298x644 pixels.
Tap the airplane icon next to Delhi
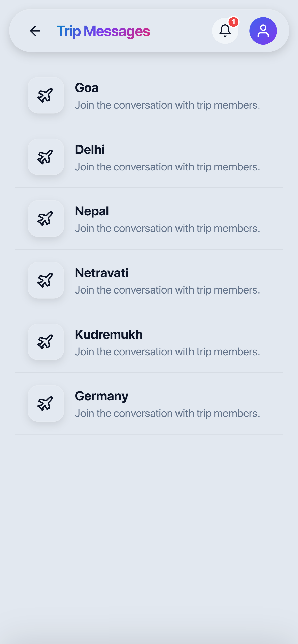[46, 157]
